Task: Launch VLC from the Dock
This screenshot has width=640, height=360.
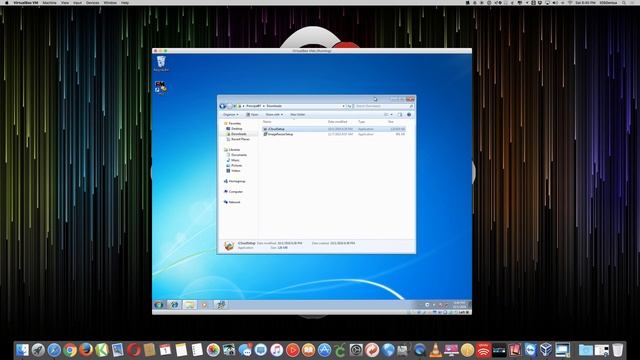Action: [436, 350]
